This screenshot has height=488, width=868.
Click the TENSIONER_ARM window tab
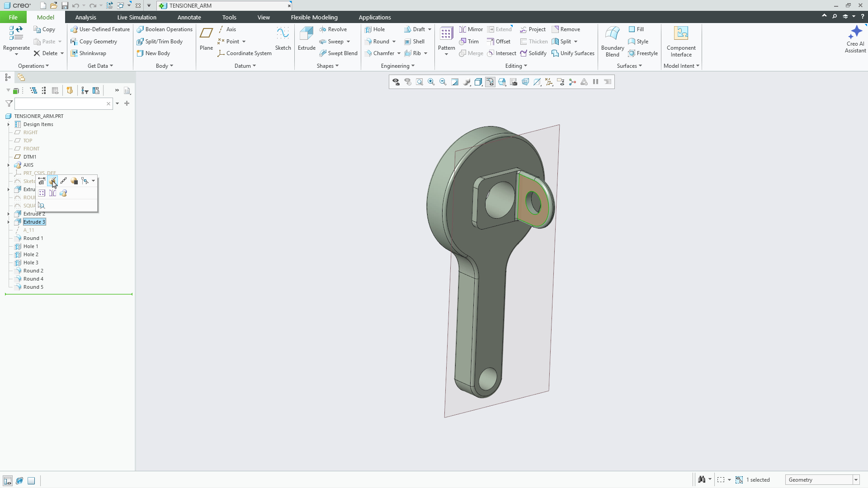click(x=224, y=6)
